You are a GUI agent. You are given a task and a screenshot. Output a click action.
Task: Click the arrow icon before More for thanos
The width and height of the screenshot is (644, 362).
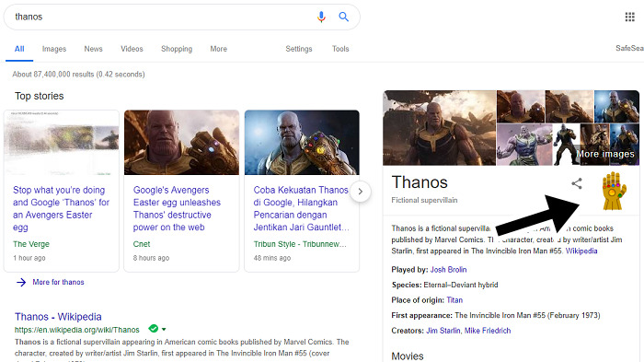[21, 282]
